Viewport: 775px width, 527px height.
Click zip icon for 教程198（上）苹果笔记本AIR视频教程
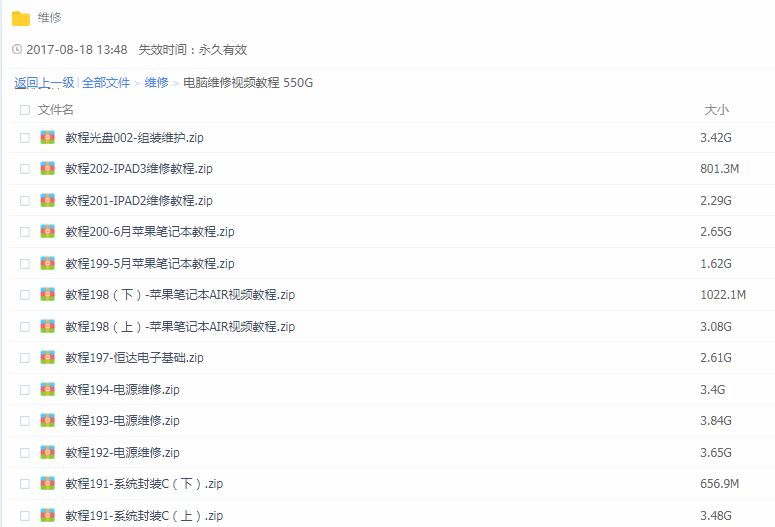pyautogui.click(x=47, y=326)
